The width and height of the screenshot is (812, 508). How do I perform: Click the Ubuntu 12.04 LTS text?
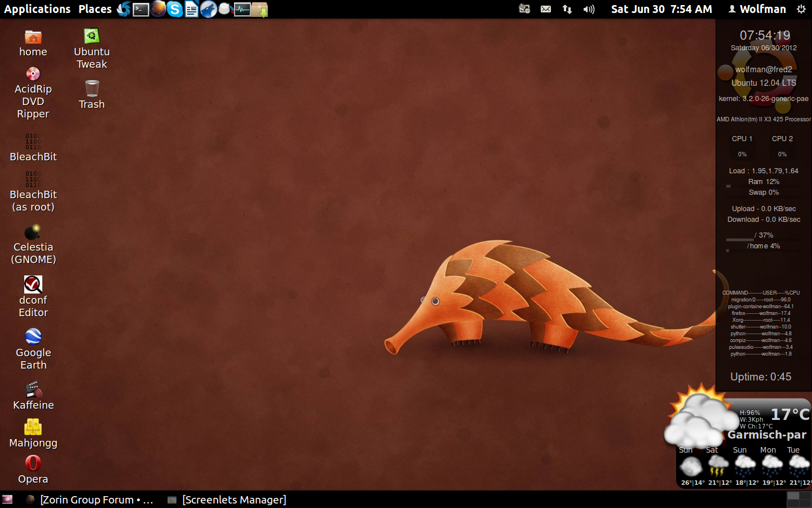(x=764, y=83)
